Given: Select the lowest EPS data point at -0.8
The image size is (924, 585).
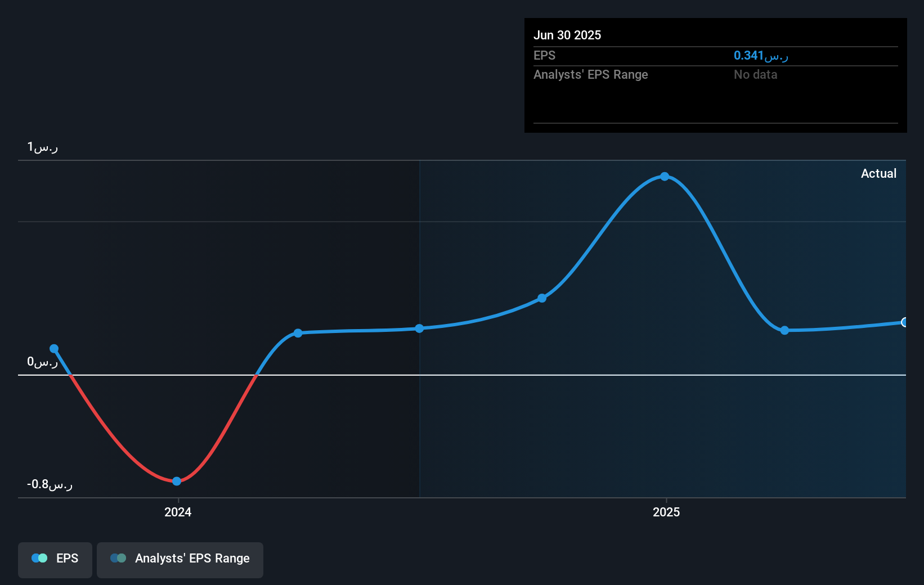Looking at the screenshot, I should [177, 481].
